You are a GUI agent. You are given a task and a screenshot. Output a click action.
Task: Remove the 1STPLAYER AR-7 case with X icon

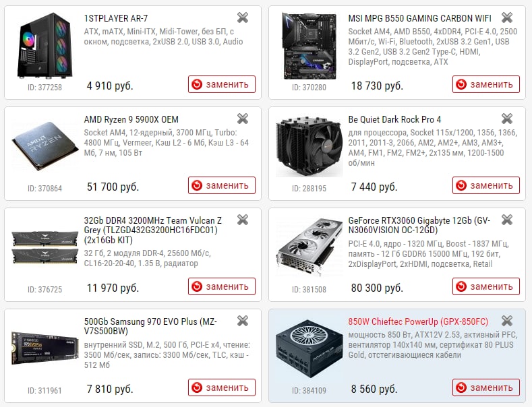pos(243,18)
